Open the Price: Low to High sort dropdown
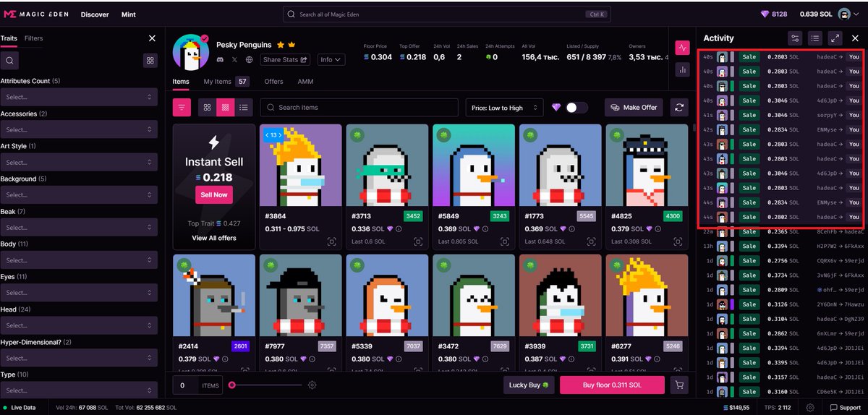868x415 pixels. pyautogui.click(x=504, y=107)
